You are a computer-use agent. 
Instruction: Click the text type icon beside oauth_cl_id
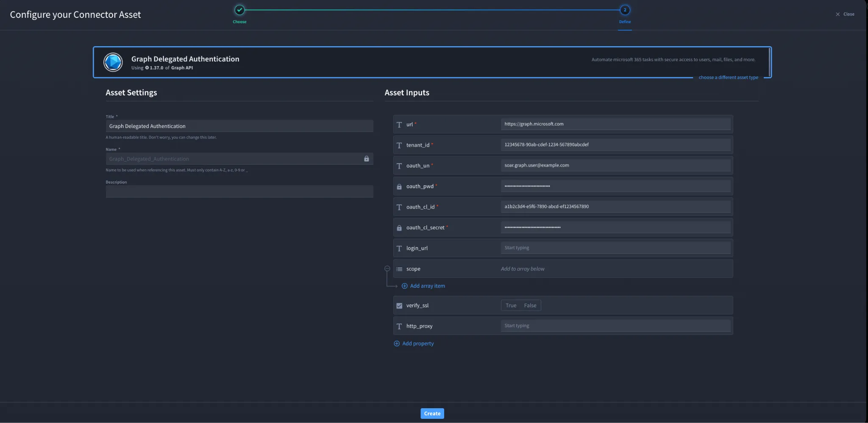click(399, 207)
